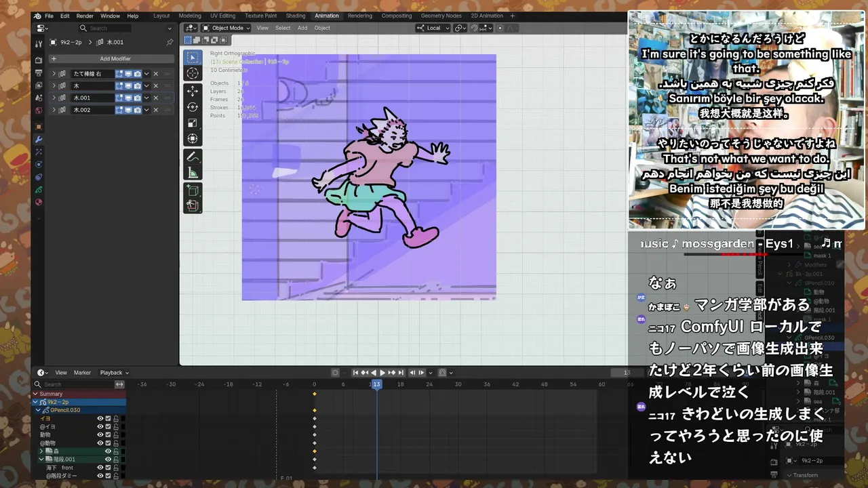Viewport: 868px width, 488px height.
Task: Toggle the pin in properties editor header
Action: point(170,42)
